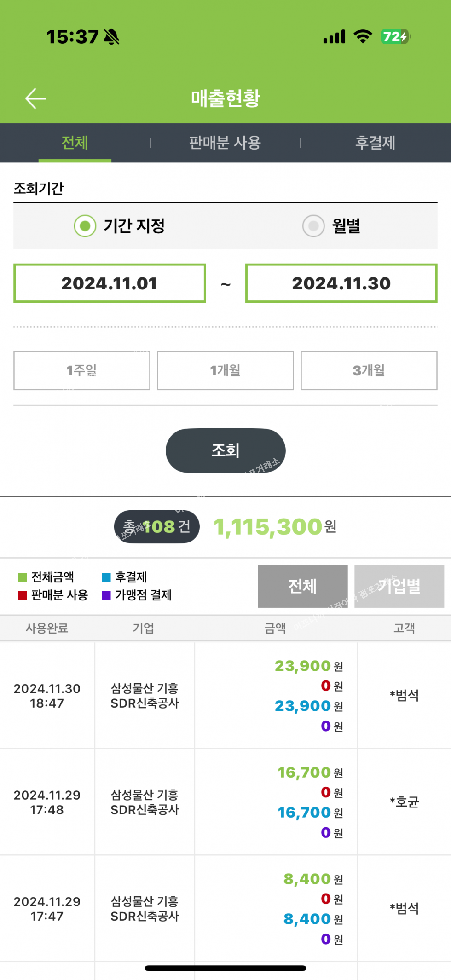
Task: Switch list to 기업별 view
Action: point(399,586)
